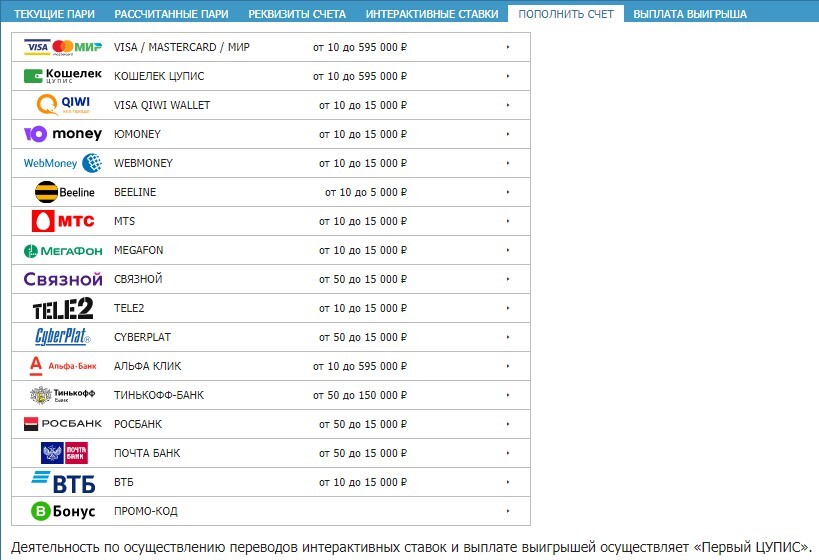The height and width of the screenshot is (560, 819).
Task: Click the MTS method name text
Action: [x=124, y=221]
